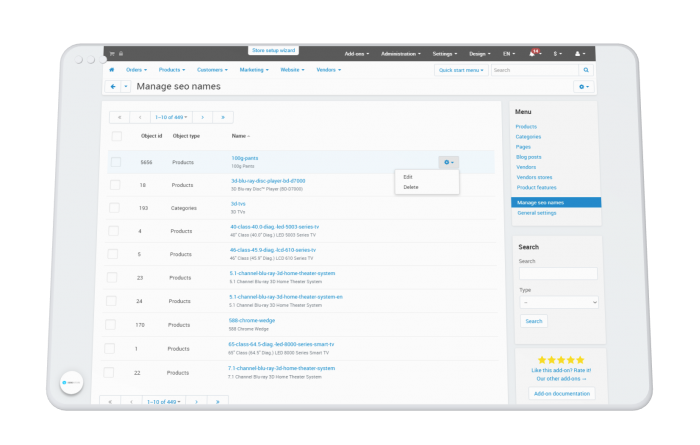Open the $ currency dropdown

(558, 54)
